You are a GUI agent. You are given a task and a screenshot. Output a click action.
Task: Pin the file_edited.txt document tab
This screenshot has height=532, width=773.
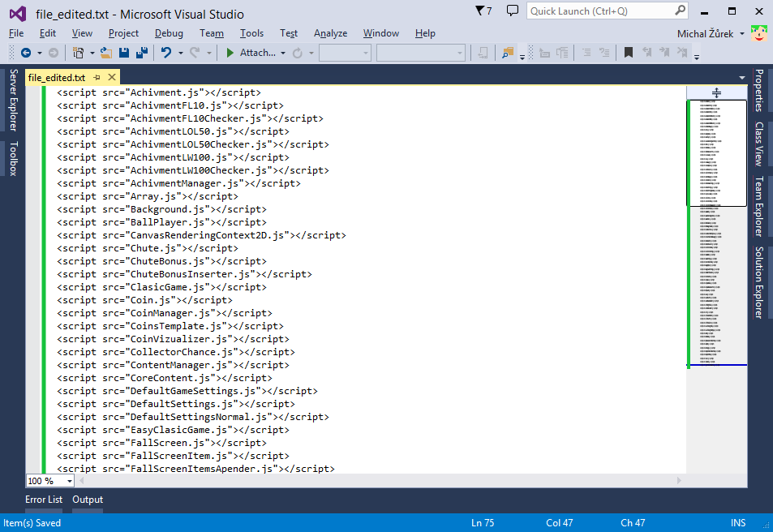97,76
